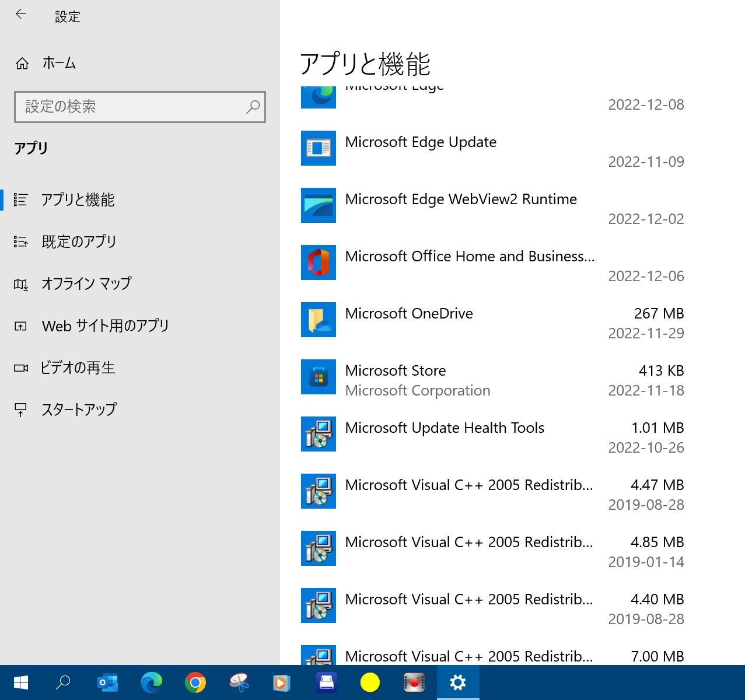
Task: Click the 7.00 MB size value
Action: [657, 657]
